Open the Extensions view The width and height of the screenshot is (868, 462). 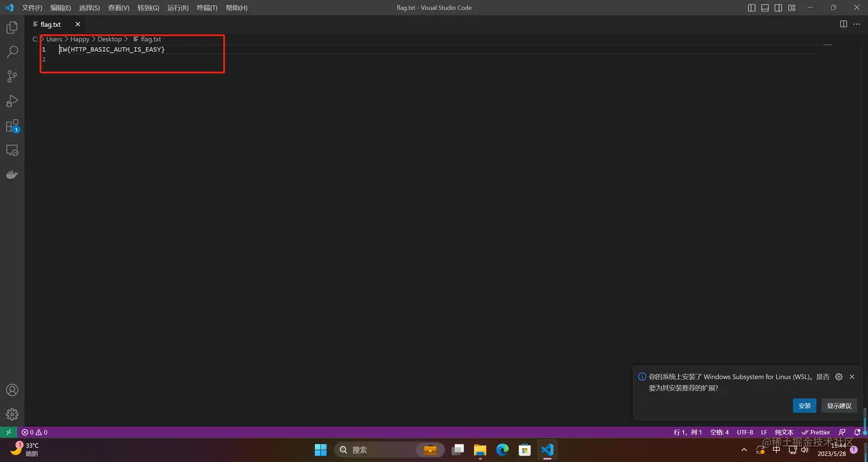12,126
